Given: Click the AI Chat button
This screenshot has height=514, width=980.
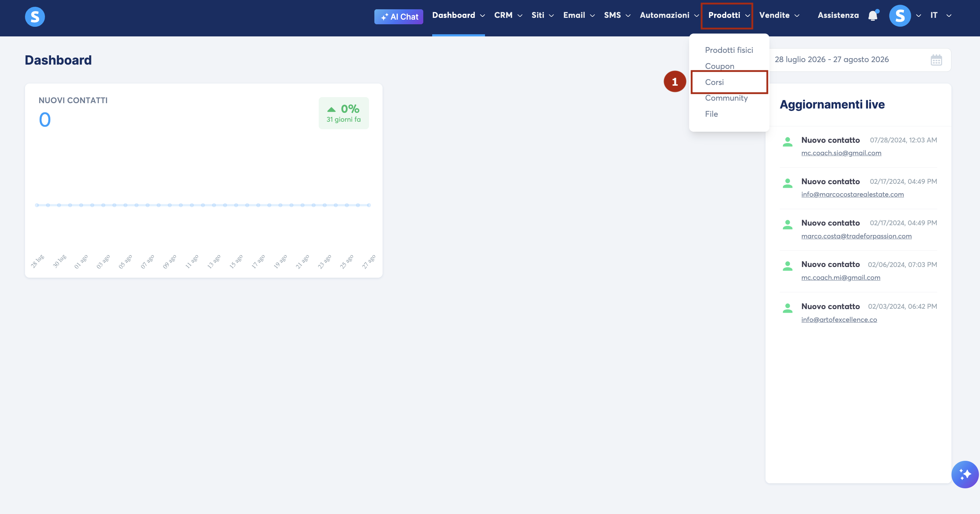Looking at the screenshot, I should coord(398,17).
